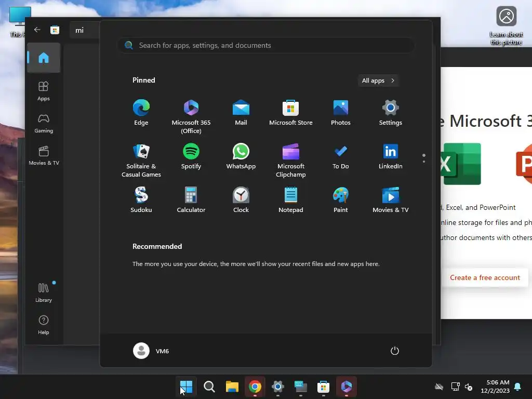532x399 pixels.
Task: Select Gaming in Microsoft Store sidebar
Action: [44, 124]
